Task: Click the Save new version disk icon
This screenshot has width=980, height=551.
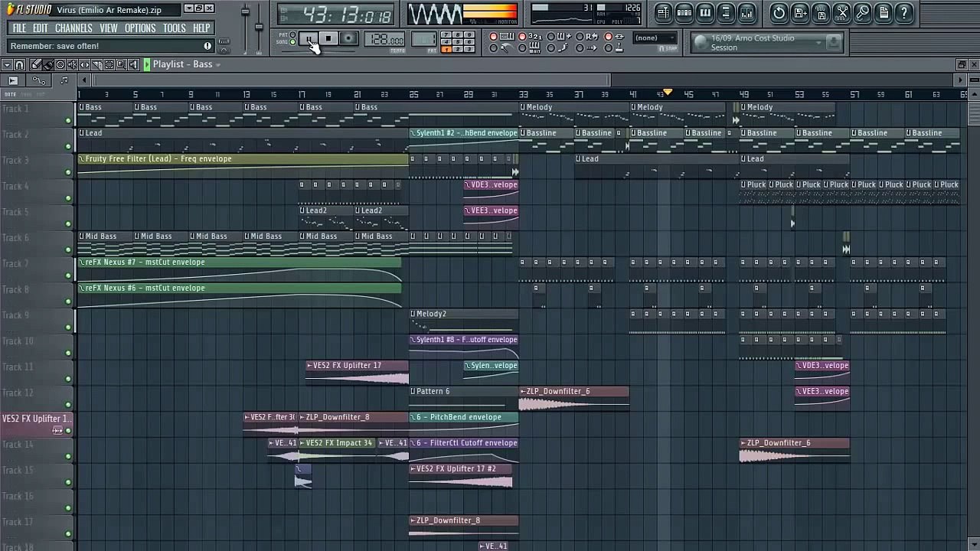Action: click(800, 13)
